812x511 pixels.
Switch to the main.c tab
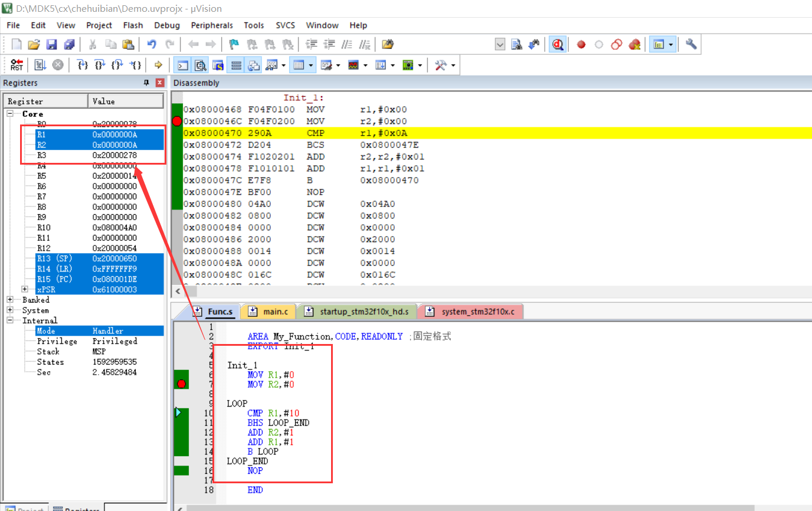(x=269, y=312)
